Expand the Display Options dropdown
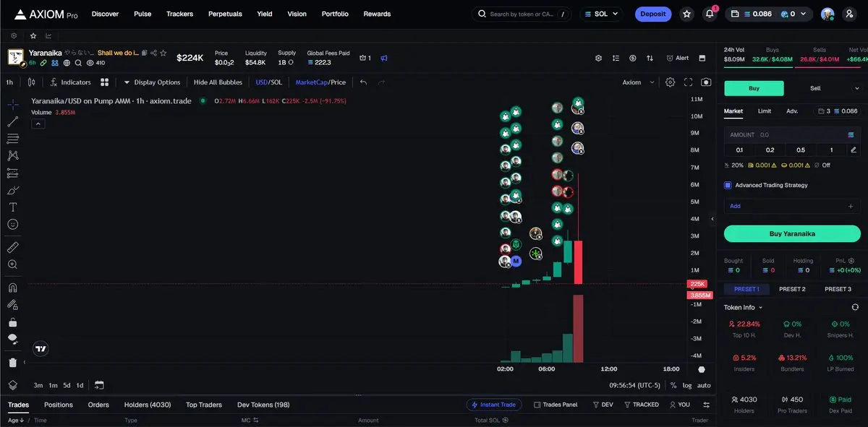This screenshot has width=868, height=427. [x=152, y=82]
